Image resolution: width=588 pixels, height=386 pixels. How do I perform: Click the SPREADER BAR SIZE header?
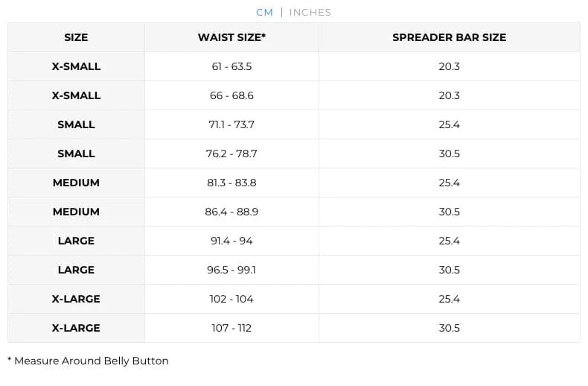tap(450, 37)
